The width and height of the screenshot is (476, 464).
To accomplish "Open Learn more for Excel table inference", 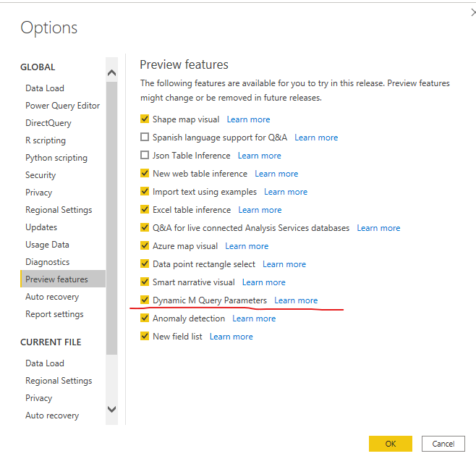I will tap(260, 210).
